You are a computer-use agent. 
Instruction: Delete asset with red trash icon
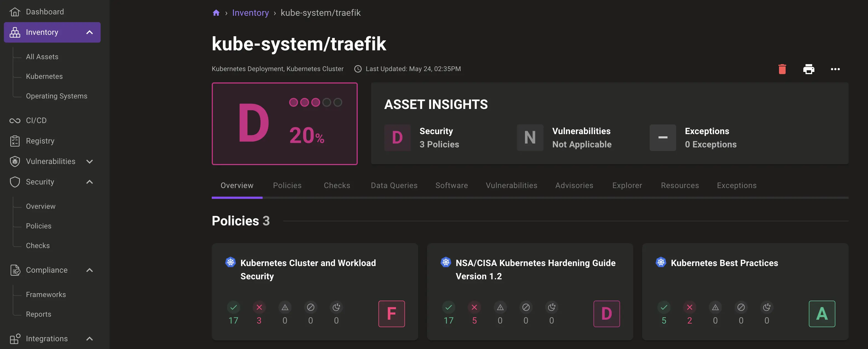coord(782,69)
